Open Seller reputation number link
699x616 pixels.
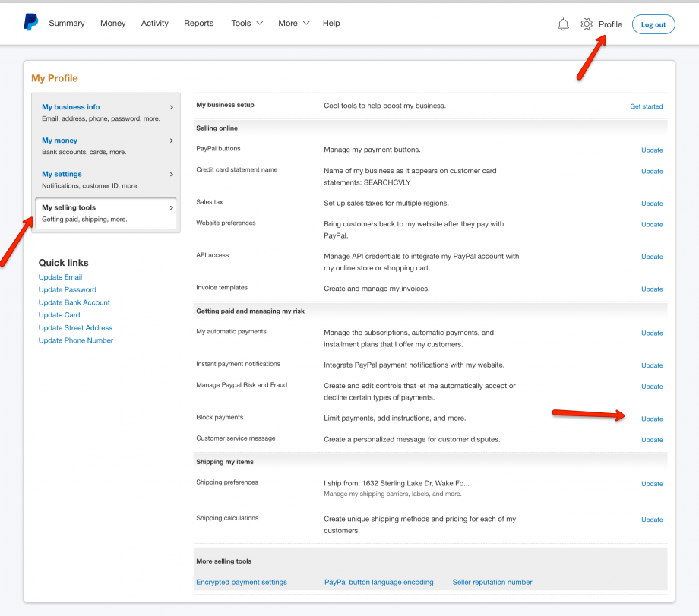[492, 582]
